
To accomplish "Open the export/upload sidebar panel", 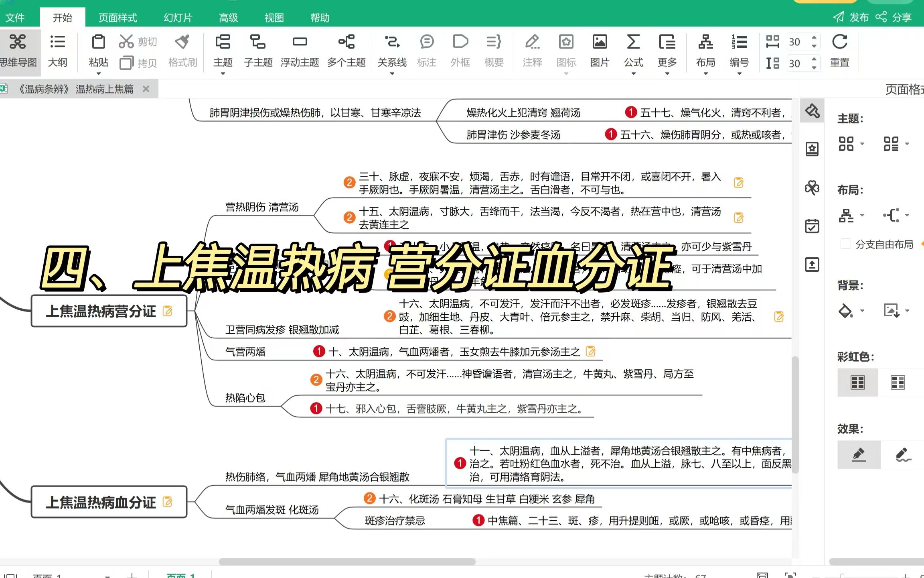I will (x=812, y=265).
